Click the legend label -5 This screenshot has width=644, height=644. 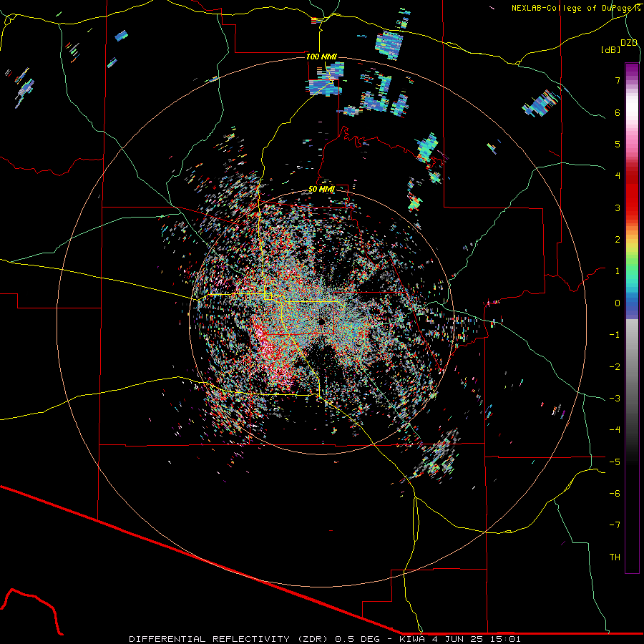pyautogui.click(x=615, y=462)
